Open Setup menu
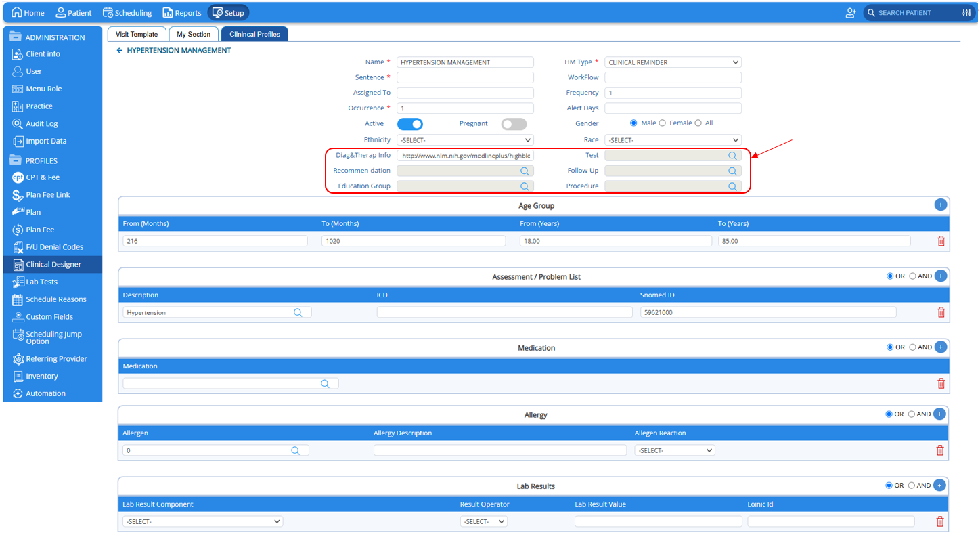 (x=228, y=13)
